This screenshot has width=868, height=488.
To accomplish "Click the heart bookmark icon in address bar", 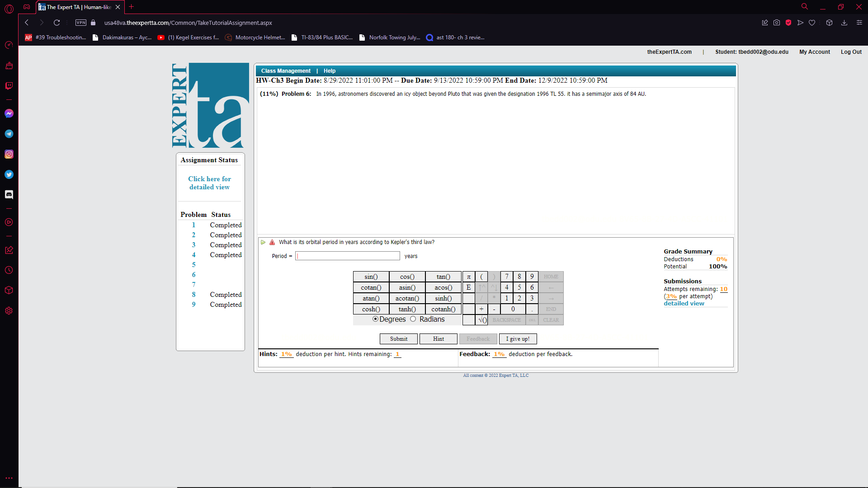I will (812, 23).
